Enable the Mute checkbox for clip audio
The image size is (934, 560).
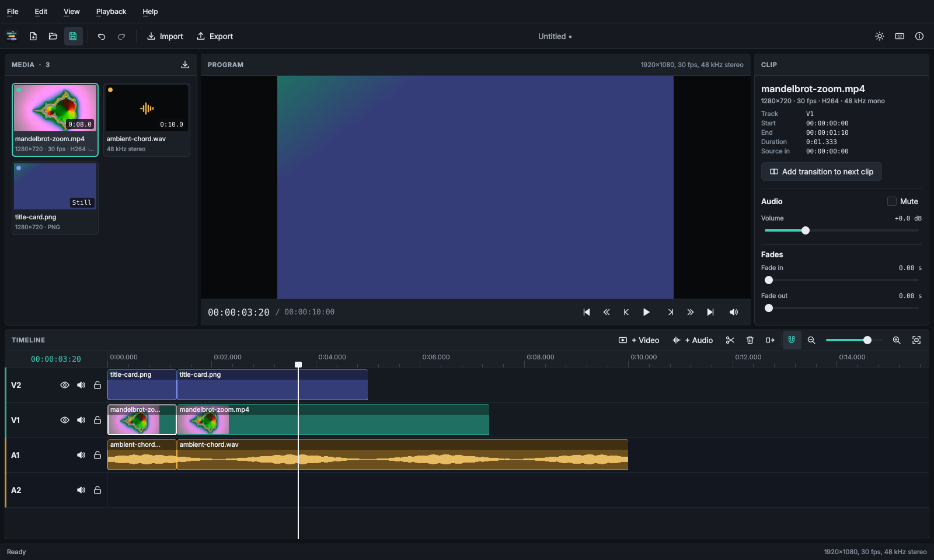click(892, 201)
